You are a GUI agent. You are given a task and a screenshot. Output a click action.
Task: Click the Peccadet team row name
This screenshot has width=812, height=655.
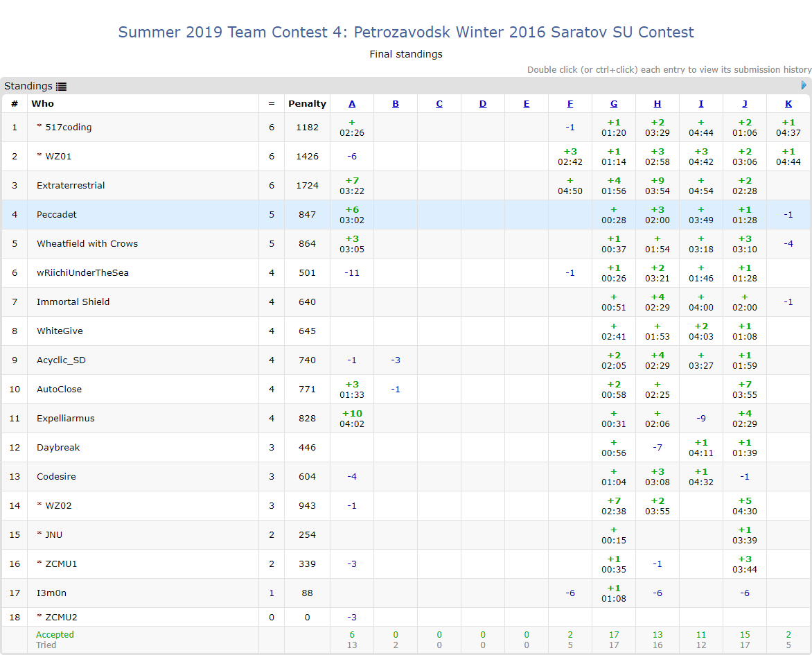click(x=57, y=215)
